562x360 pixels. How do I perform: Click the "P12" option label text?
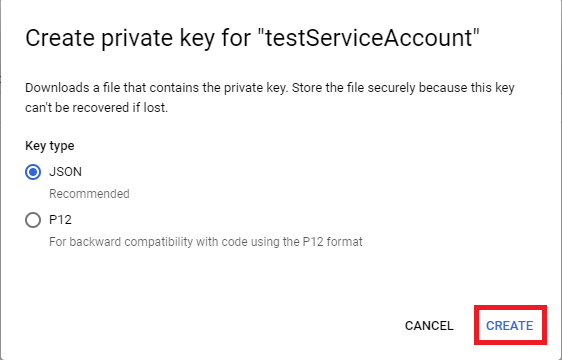pos(60,219)
